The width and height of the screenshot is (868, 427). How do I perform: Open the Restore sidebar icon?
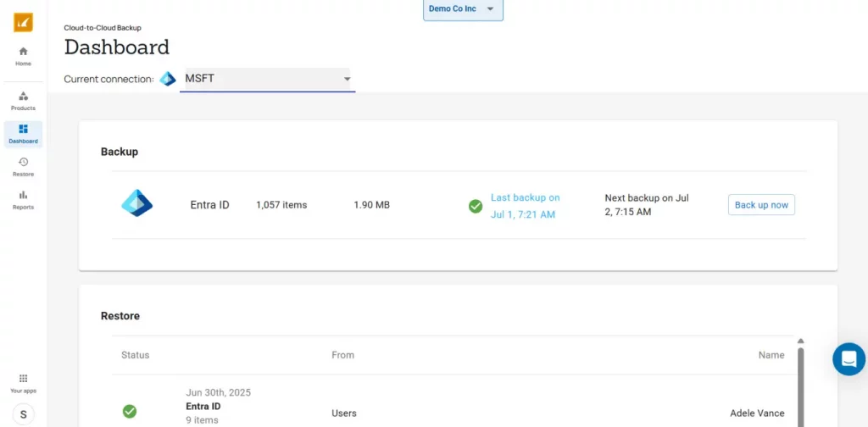(23, 167)
